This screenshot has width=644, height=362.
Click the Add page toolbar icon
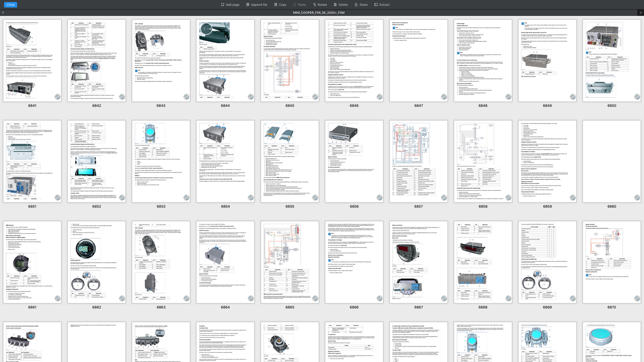(x=223, y=4)
